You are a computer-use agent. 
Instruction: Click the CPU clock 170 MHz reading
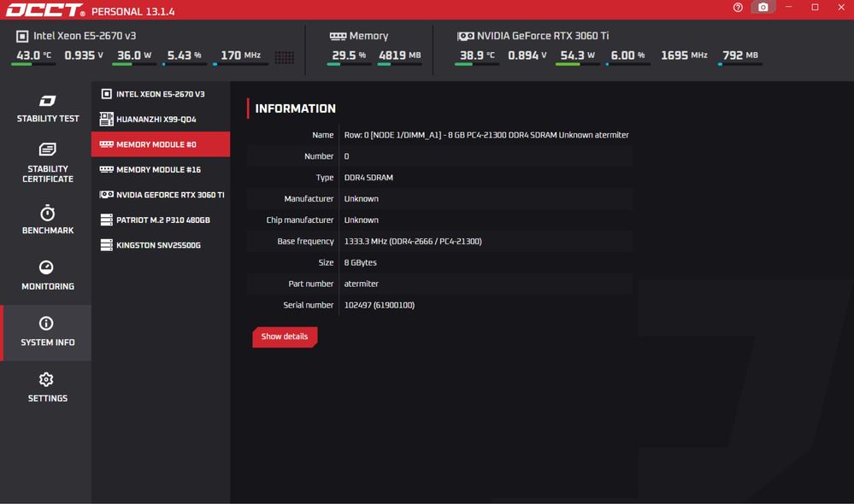point(240,55)
